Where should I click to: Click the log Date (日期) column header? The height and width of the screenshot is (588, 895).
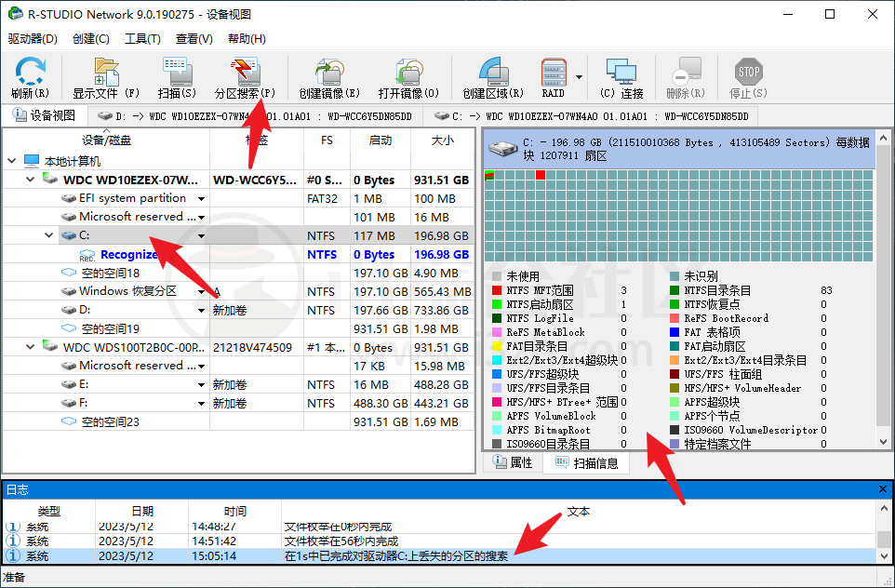click(x=142, y=511)
